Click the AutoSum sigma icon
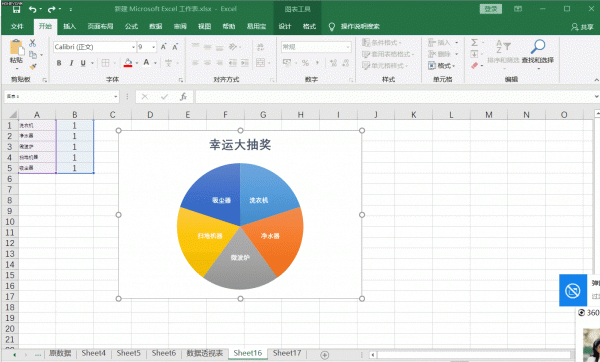600x362 pixels. click(x=474, y=42)
